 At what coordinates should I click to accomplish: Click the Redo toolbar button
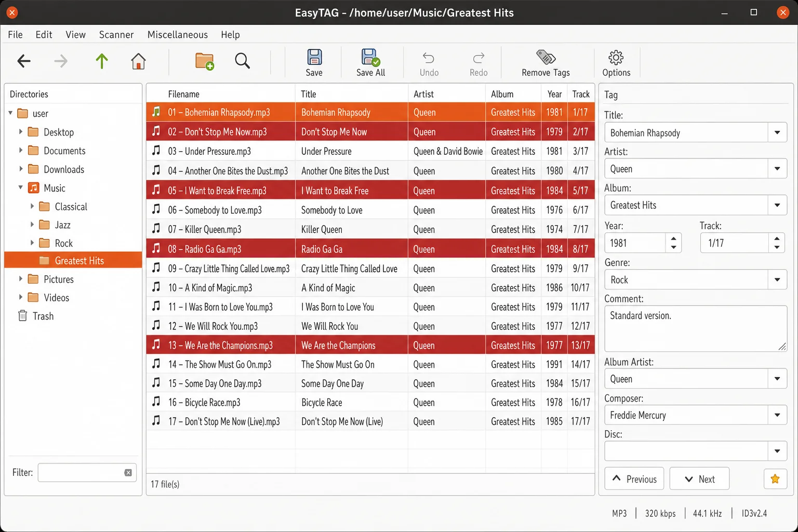(478, 64)
